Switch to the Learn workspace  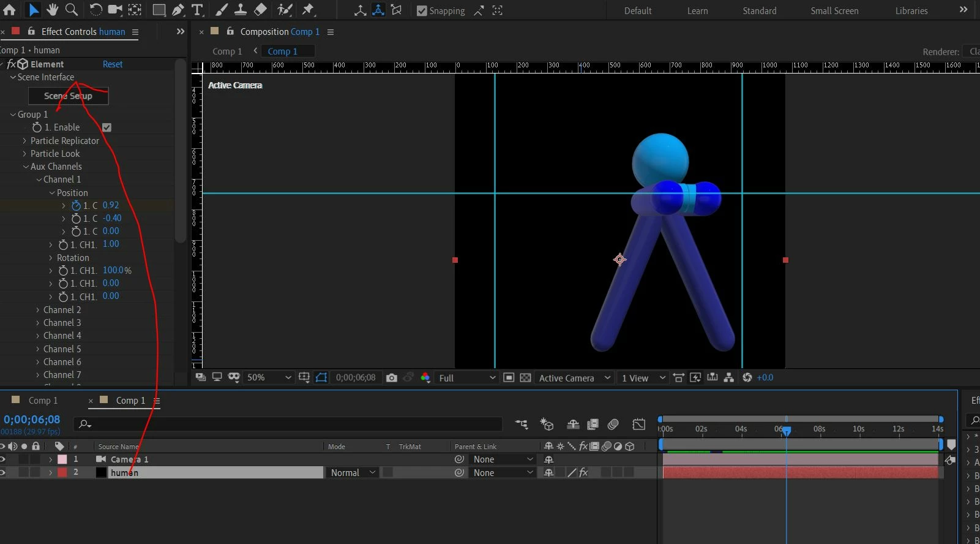(x=697, y=11)
